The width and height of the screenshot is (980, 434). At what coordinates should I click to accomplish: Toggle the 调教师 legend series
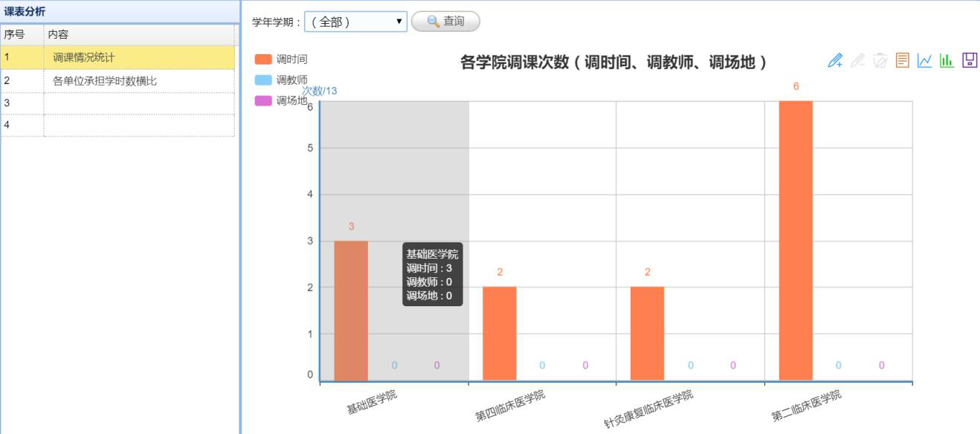coord(281,80)
